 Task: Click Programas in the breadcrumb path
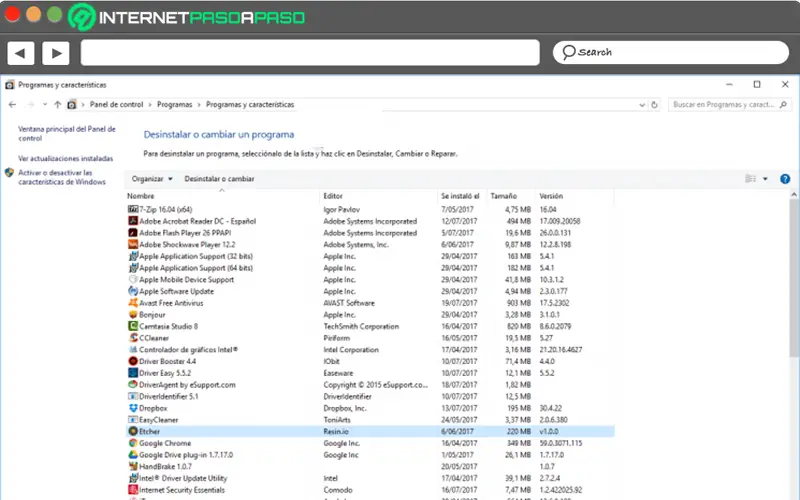174,104
